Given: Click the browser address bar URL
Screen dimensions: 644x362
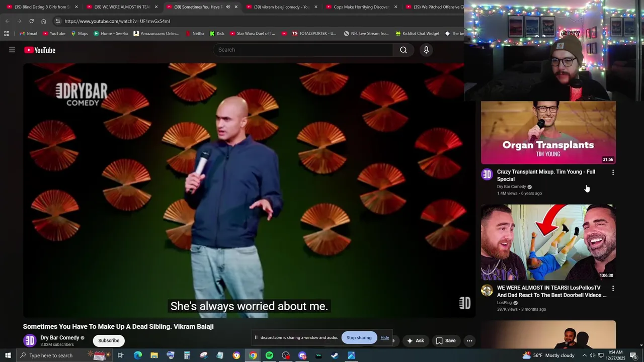Looking at the screenshot, I should click(x=117, y=21).
